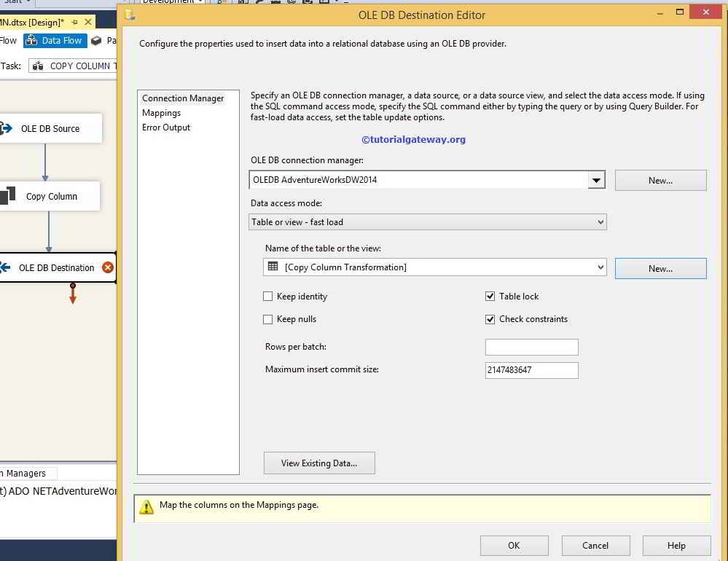Click the OLE DB Destination Editor title bar icon
This screenshot has width=728, height=561.
pos(130,15)
